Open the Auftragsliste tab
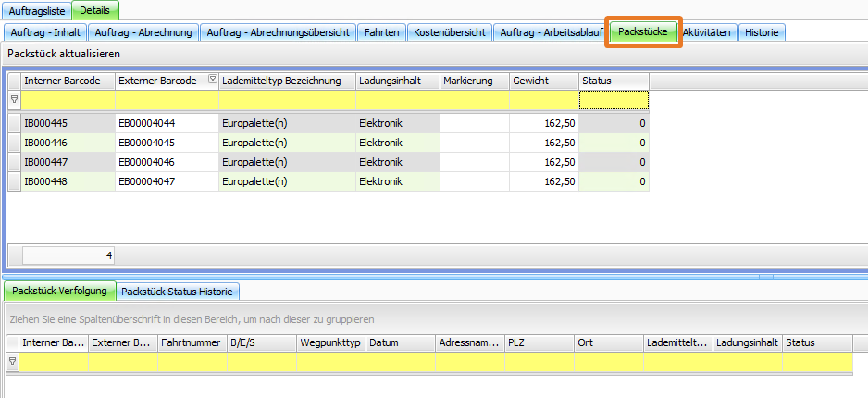 click(x=37, y=10)
